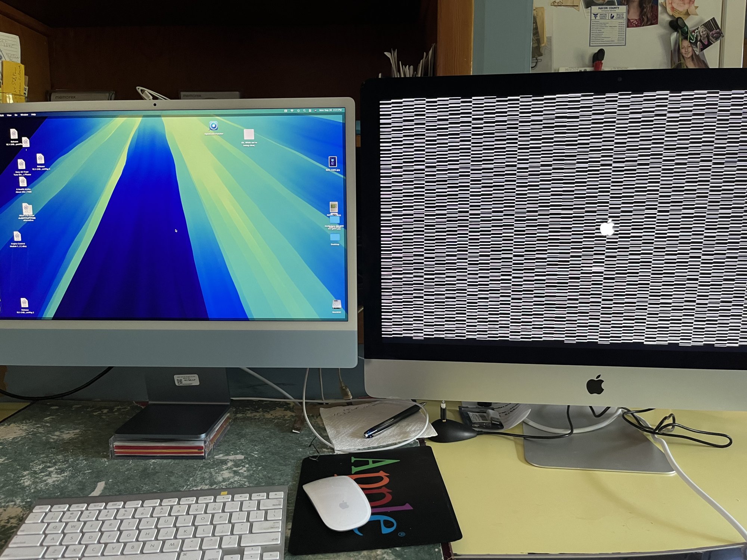Select the Engine Control Module eBay file
This screenshot has height=560, width=747.
pos(17,236)
